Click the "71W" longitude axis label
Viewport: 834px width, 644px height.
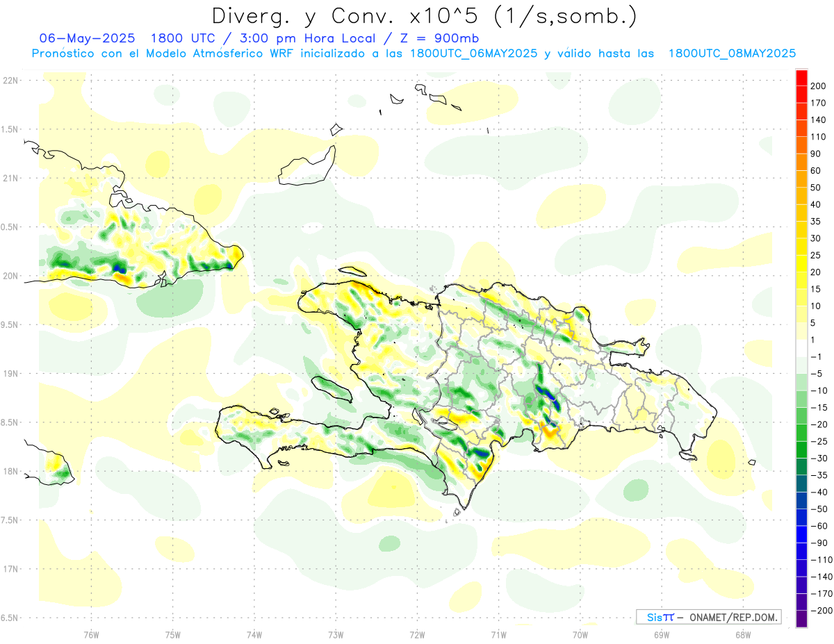(x=498, y=634)
